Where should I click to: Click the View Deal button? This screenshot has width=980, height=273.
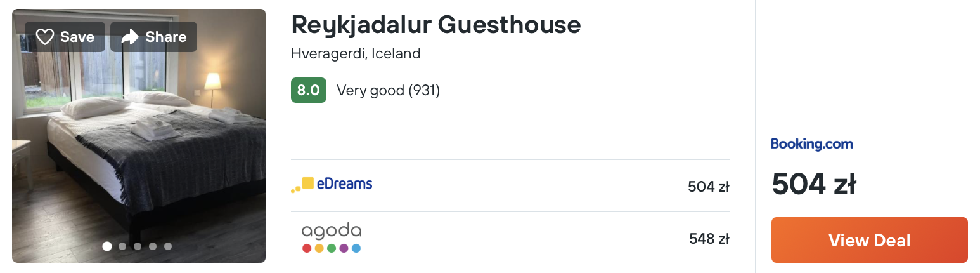click(869, 240)
